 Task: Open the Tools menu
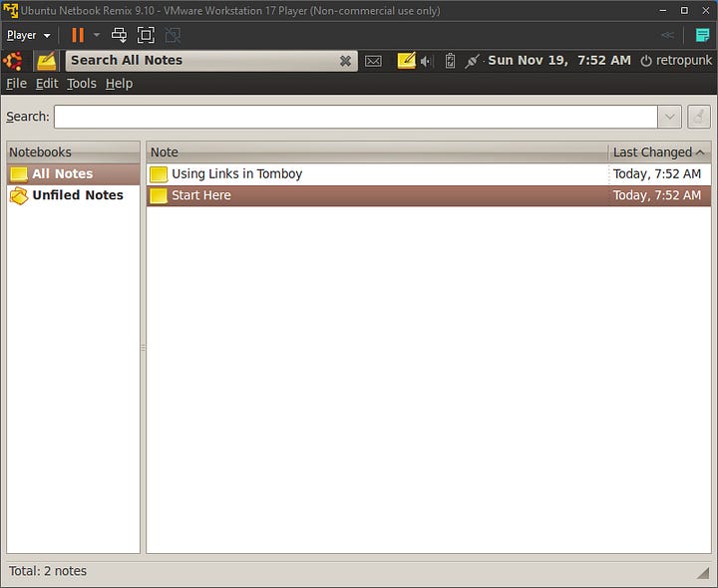pos(82,84)
